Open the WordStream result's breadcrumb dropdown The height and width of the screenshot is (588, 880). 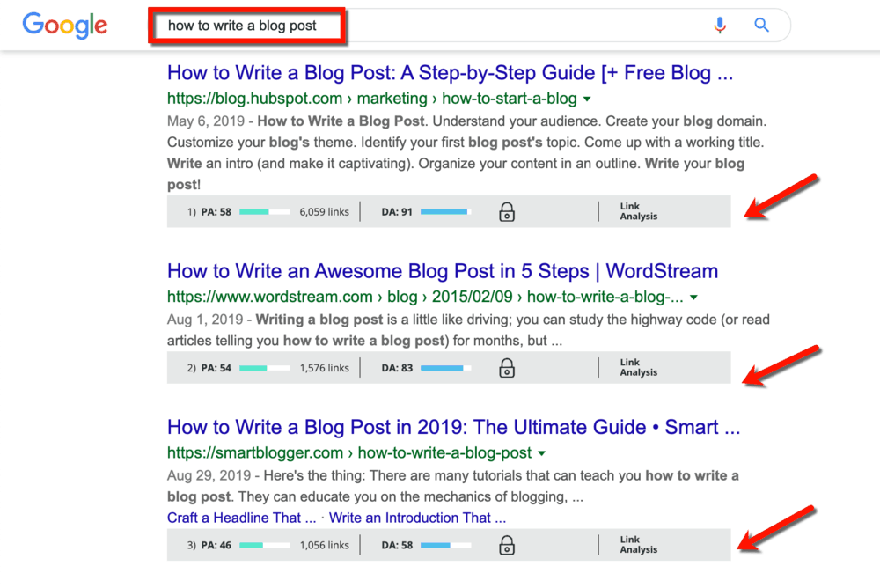(694, 297)
